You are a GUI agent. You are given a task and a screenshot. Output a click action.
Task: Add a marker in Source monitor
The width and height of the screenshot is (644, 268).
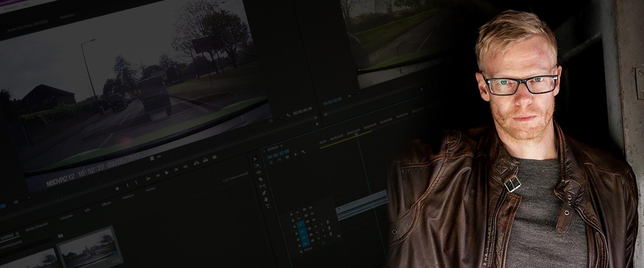(x=117, y=188)
